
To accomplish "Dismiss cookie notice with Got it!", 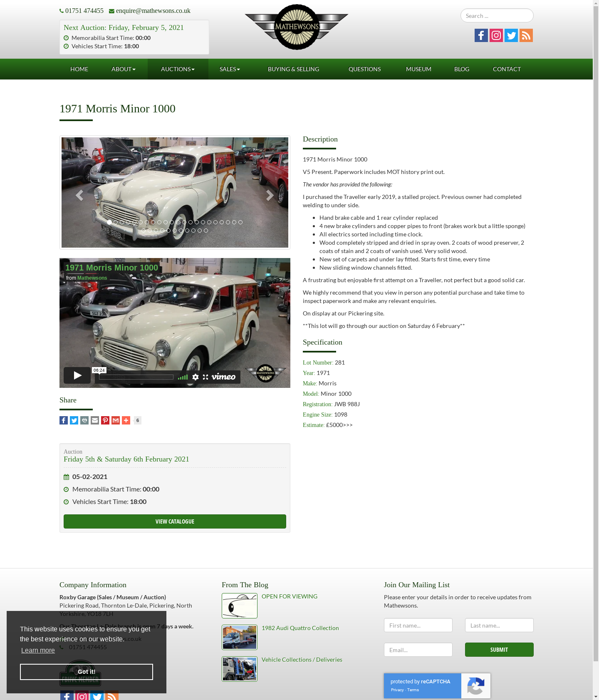I will click(x=87, y=672).
